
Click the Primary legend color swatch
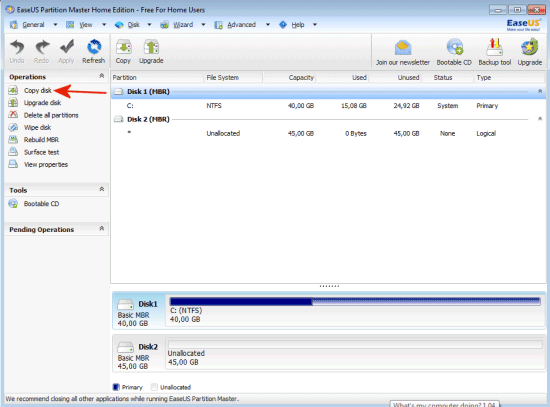[x=116, y=387]
